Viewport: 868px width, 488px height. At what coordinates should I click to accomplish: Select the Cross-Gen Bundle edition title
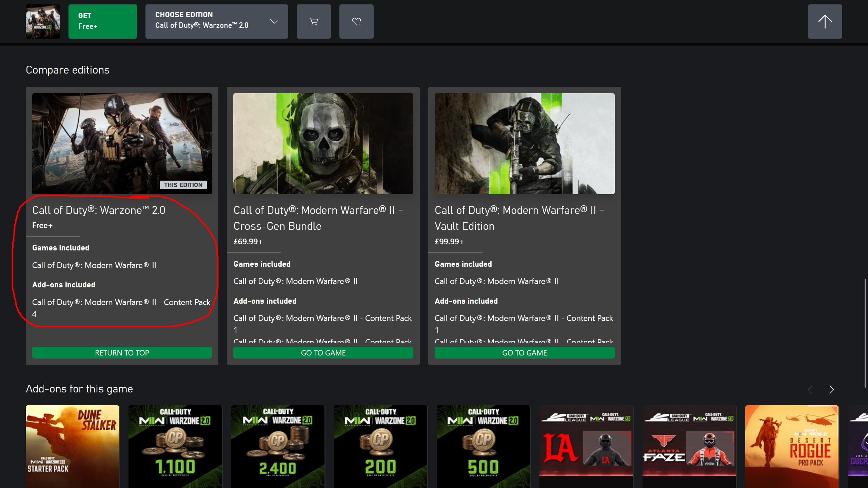pyautogui.click(x=318, y=218)
